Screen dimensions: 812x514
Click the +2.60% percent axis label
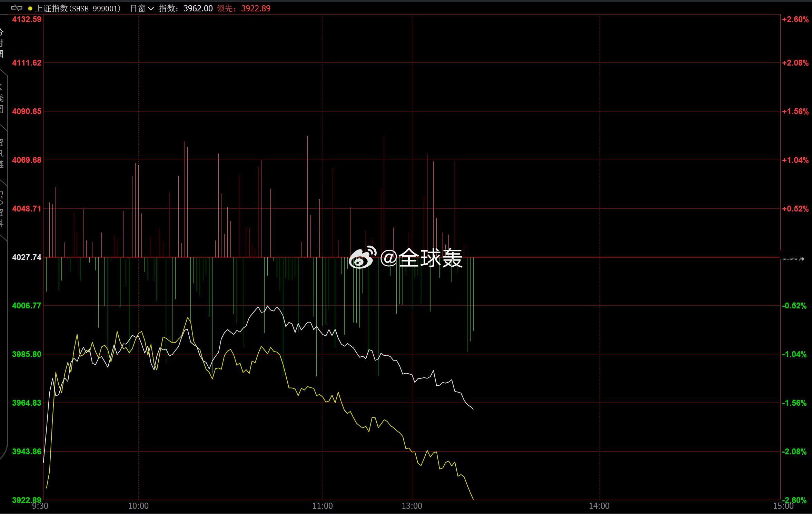tap(795, 19)
